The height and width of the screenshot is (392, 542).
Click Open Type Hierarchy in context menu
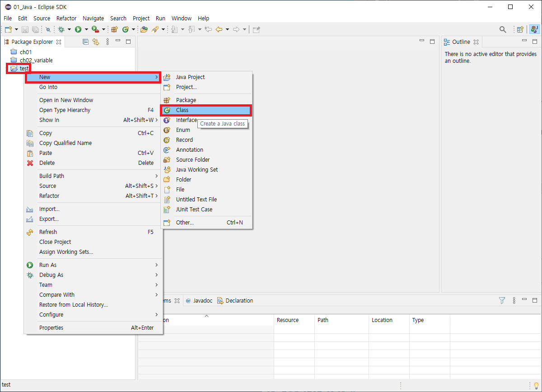click(93, 110)
